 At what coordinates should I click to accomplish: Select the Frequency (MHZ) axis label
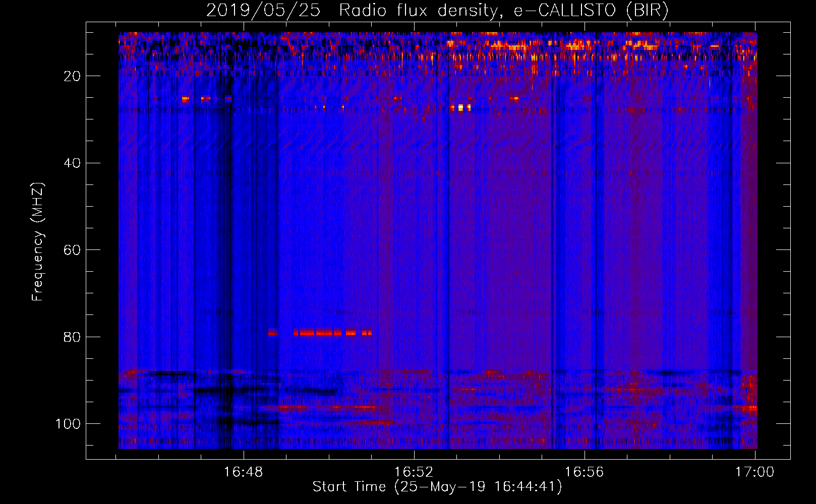click(38, 242)
